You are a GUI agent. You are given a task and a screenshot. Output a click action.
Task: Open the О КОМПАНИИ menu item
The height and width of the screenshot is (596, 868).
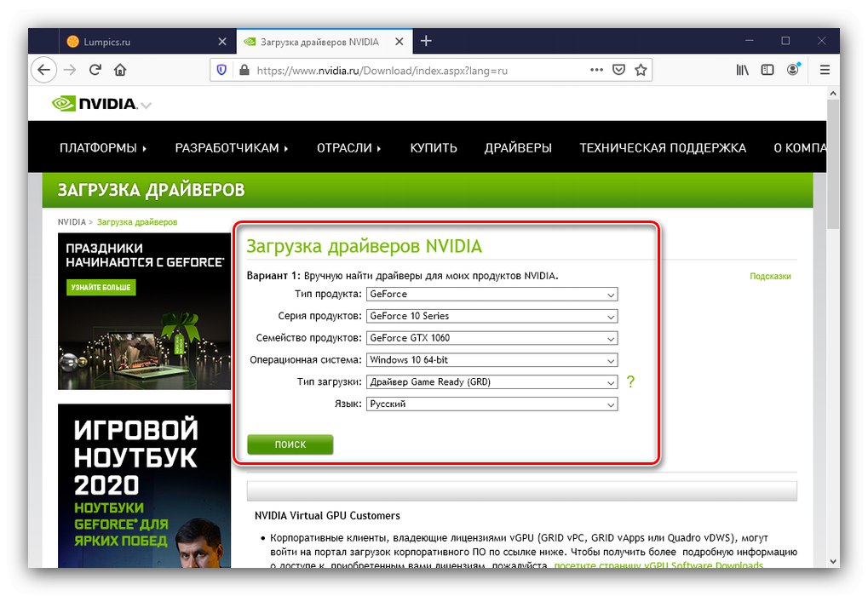(800, 148)
